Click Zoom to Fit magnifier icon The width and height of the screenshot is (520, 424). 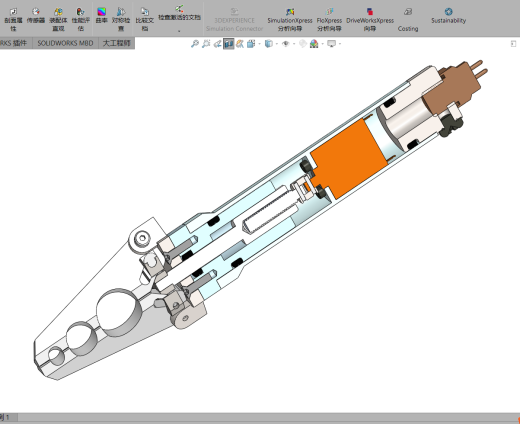[195, 44]
